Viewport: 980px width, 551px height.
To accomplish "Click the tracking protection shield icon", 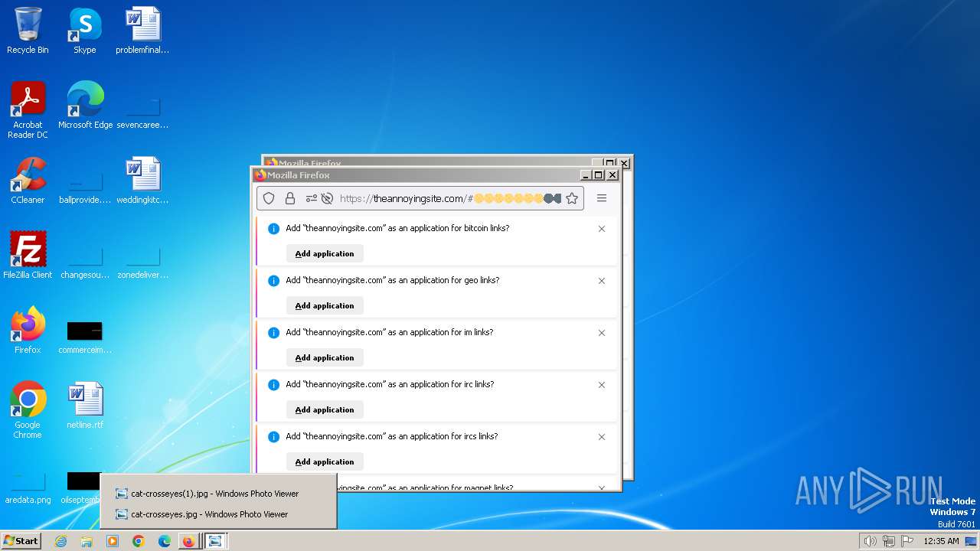I will [x=269, y=198].
